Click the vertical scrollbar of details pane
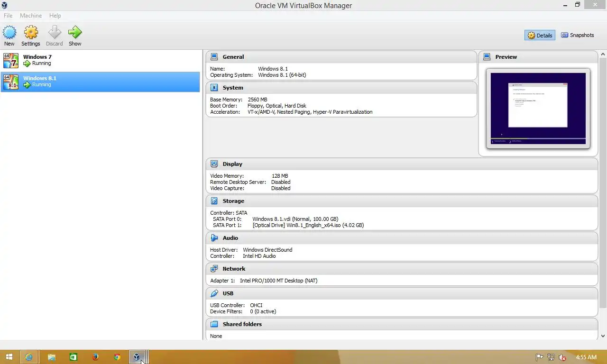This screenshot has width=607, height=364. [603, 183]
